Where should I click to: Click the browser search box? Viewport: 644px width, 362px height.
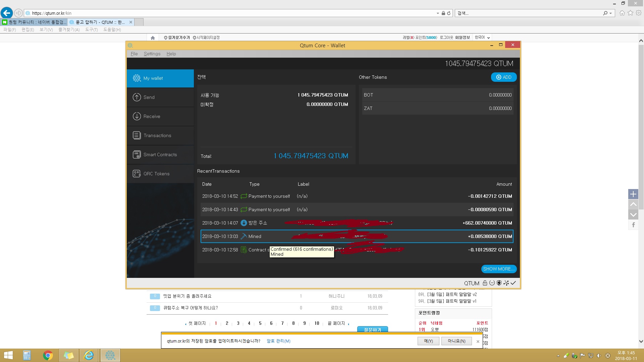[x=528, y=13]
